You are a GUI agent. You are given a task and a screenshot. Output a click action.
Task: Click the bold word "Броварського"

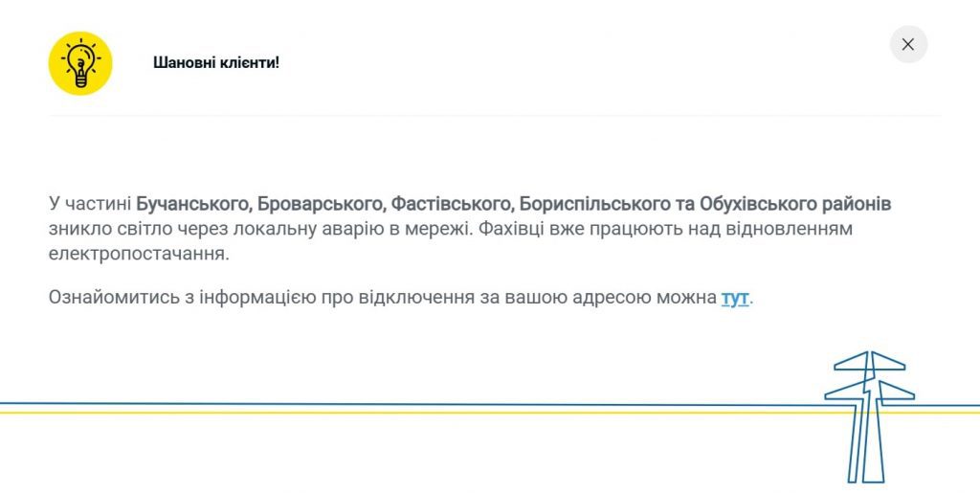322,204
